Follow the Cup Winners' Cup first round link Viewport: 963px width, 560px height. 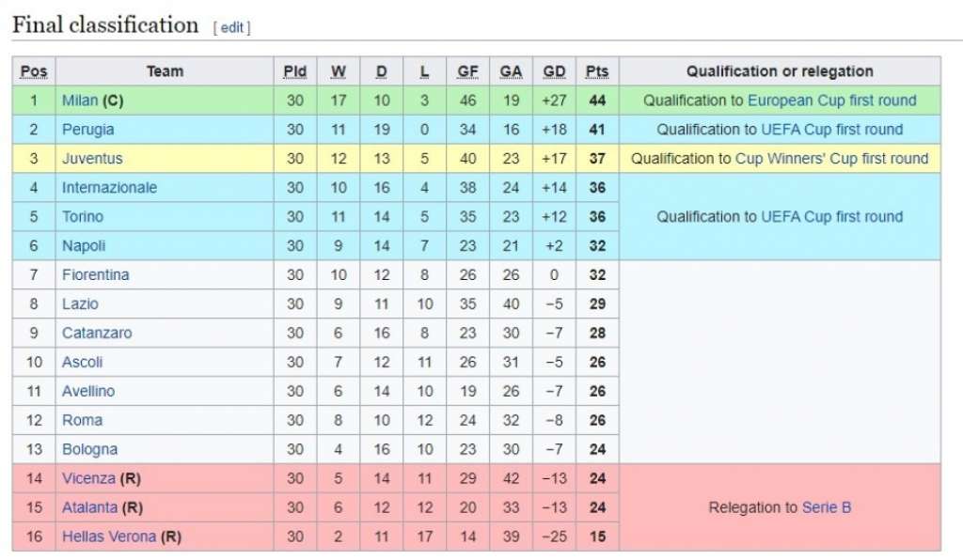[x=831, y=159]
